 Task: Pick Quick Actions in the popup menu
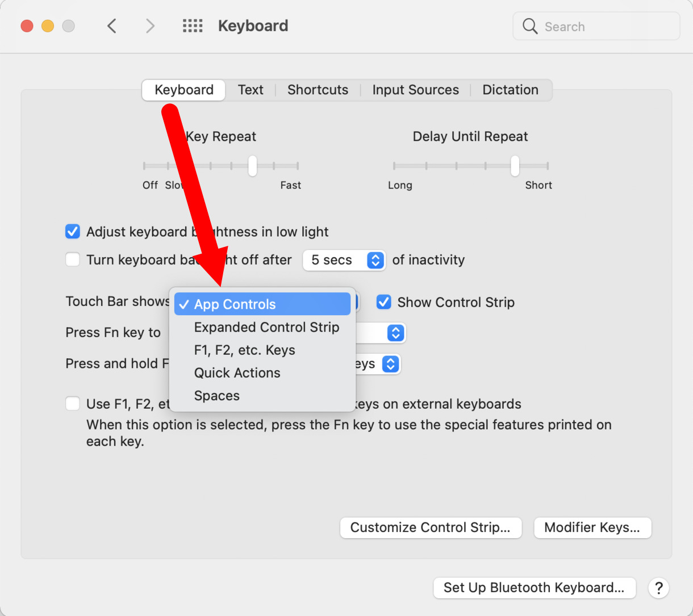(x=237, y=373)
